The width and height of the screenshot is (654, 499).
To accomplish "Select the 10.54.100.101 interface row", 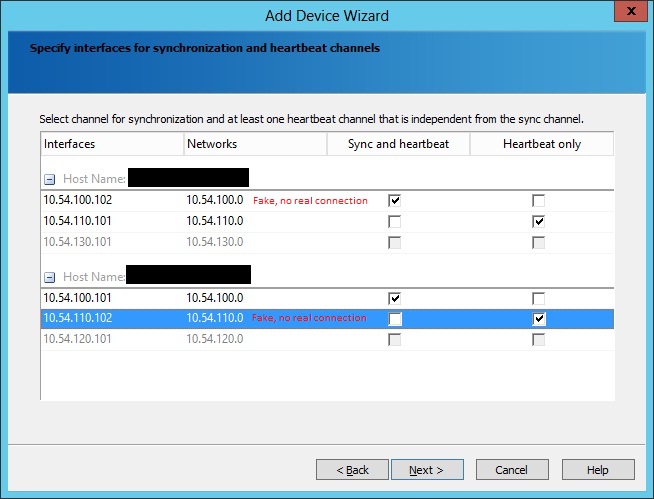I will tap(327, 298).
